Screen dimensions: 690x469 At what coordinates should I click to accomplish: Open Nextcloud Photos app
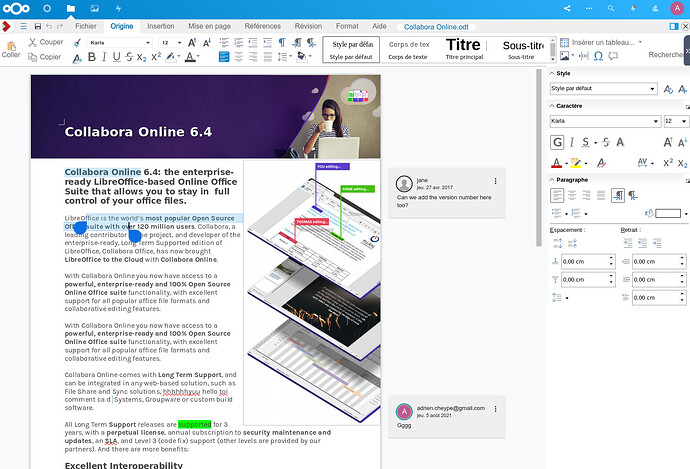pos(94,8)
